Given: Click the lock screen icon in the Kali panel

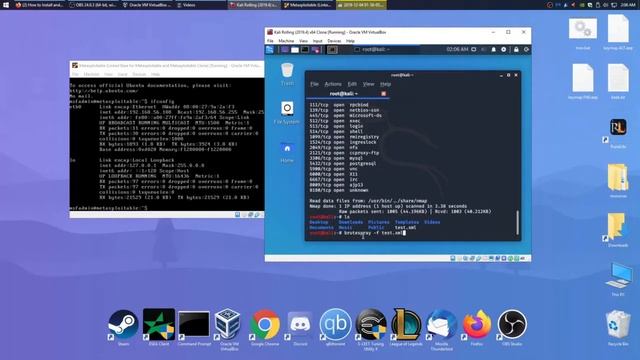Looking at the screenshot, I should pyautogui.click(x=516, y=49).
